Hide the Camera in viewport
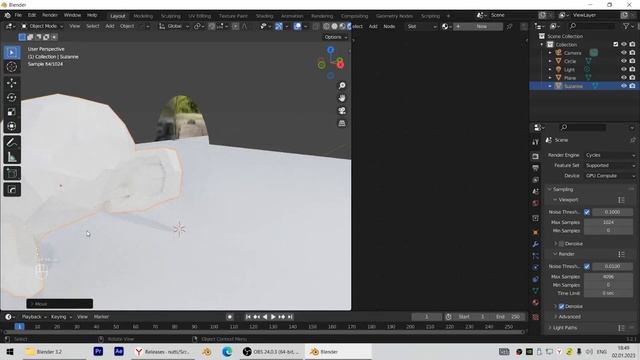This screenshot has height=360, width=640. [624, 53]
